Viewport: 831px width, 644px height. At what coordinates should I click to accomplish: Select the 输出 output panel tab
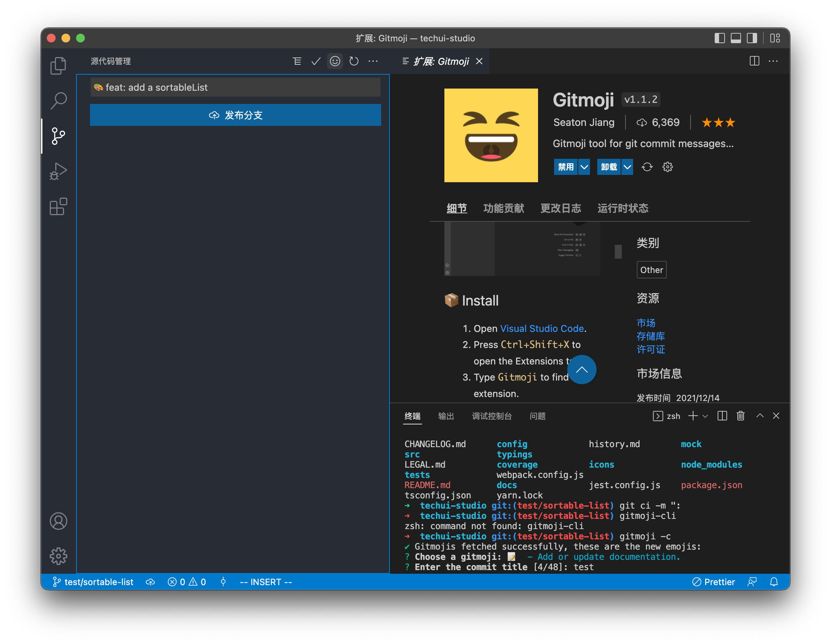tap(446, 416)
